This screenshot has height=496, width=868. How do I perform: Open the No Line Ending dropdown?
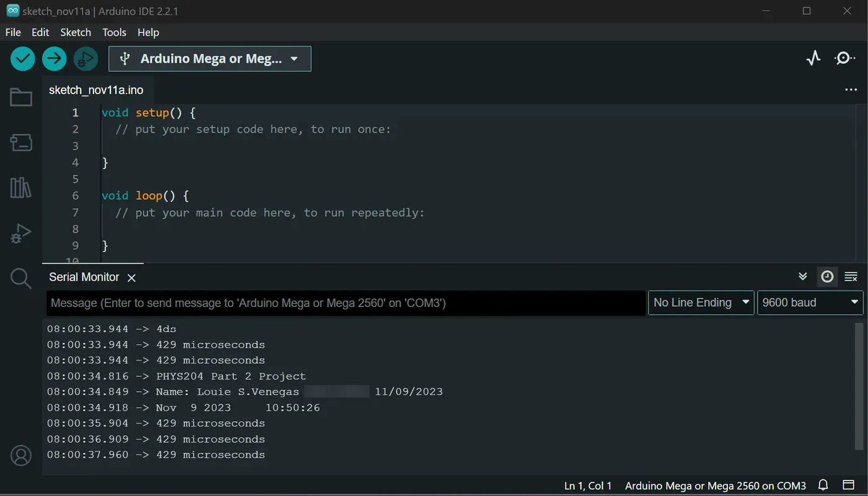coord(701,303)
